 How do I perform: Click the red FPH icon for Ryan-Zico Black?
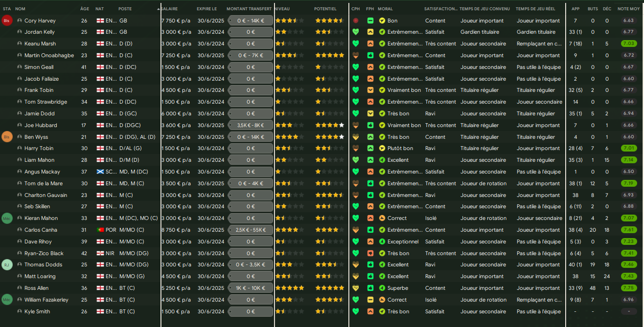(x=370, y=253)
